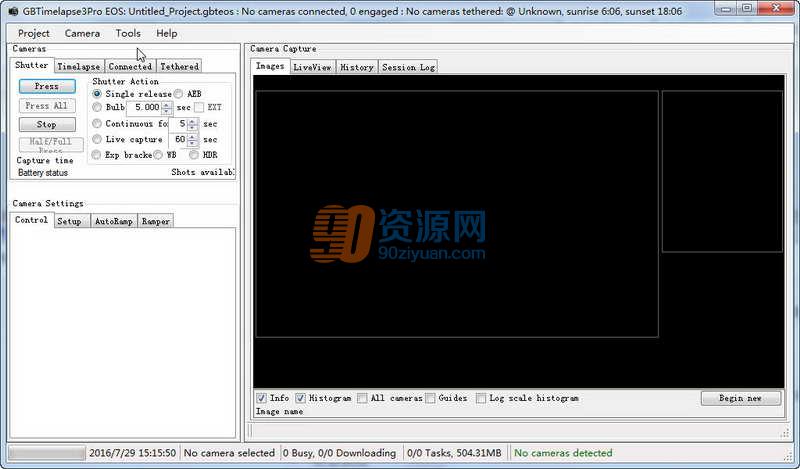Click the '0/0 Tasks, 504.31MB' status text
Image resolution: width=800 pixels, height=469 pixels.
(x=454, y=453)
